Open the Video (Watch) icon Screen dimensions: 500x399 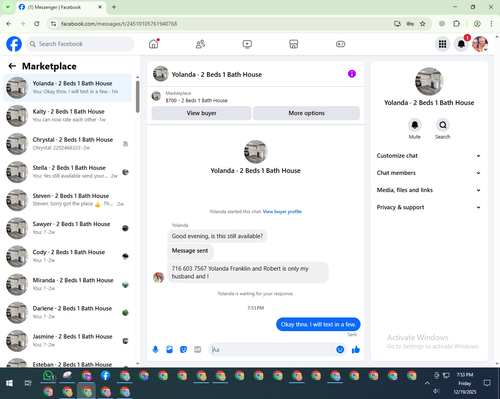click(247, 44)
